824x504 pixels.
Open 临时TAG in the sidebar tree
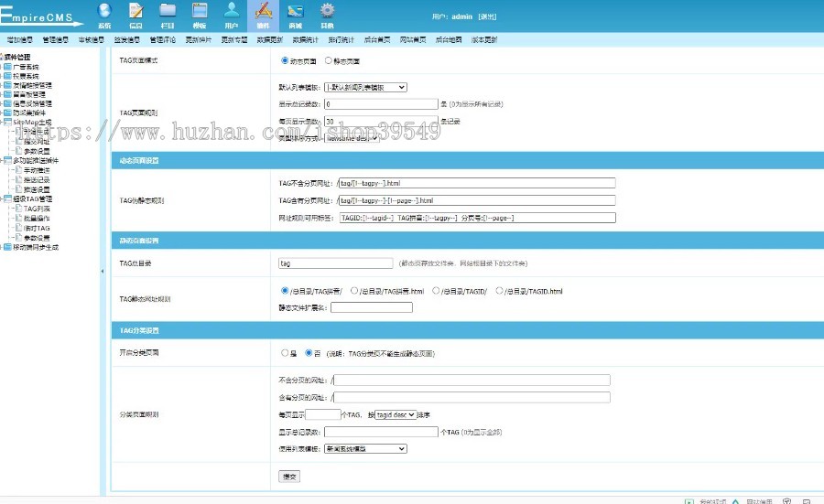coord(37,228)
